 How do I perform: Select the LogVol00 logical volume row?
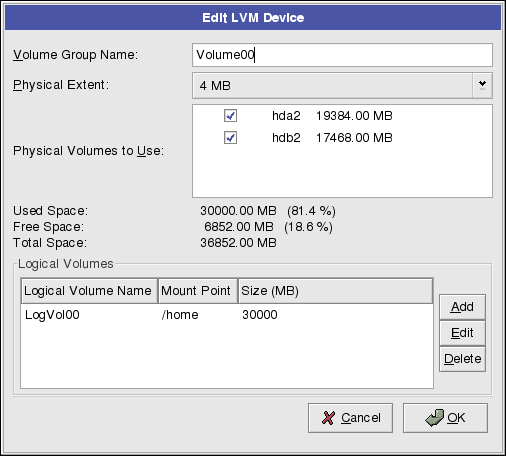tap(227, 315)
